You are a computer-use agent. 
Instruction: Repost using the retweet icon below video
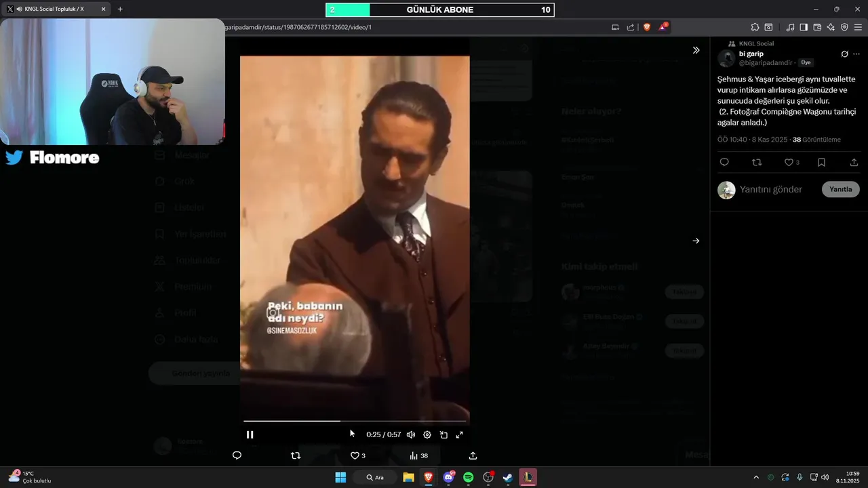pyautogui.click(x=296, y=455)
